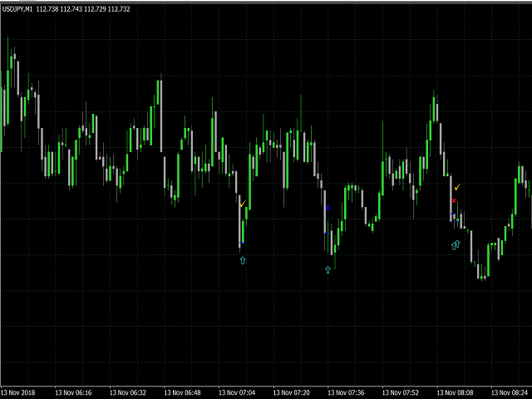Click the blue X signal marker
Image resolution: width=532 pixels, height=399 pixels.
(x=328, y=207)
